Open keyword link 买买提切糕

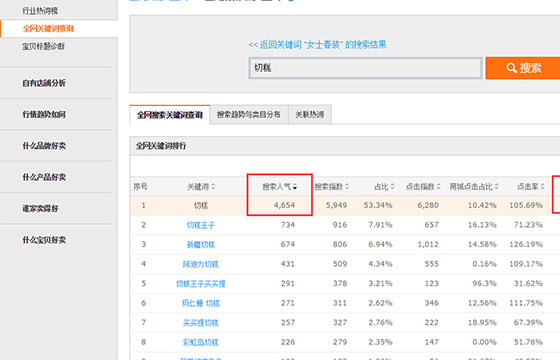pos(201,323)
